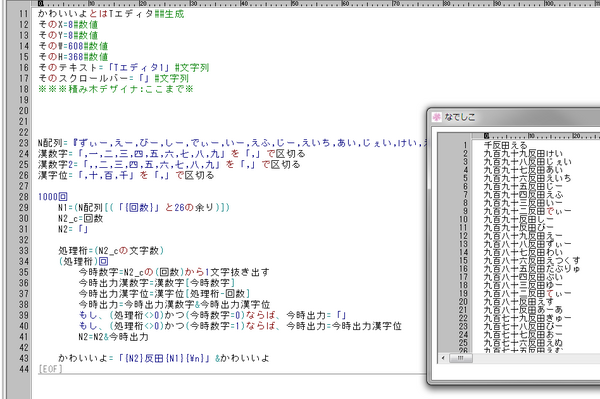Select output line 九百九十九反田けい
The height and width of the screenshot is (399, 600).
[x=523, y=153]
